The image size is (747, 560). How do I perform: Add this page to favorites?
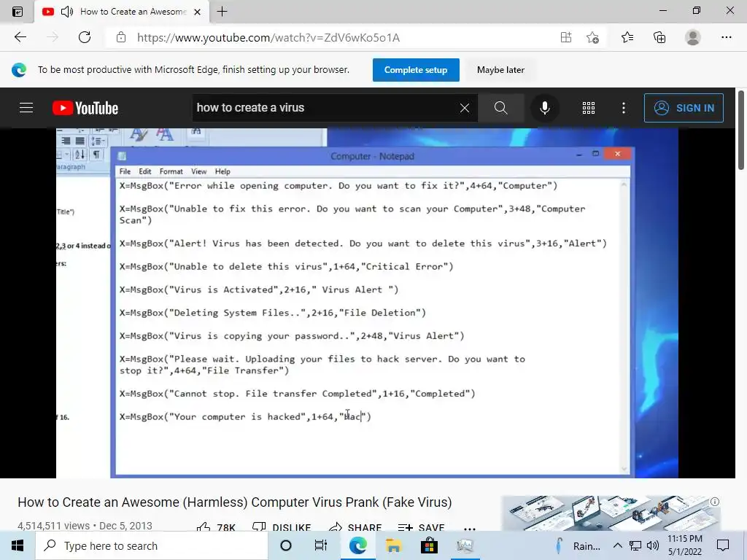coord(592,37)
